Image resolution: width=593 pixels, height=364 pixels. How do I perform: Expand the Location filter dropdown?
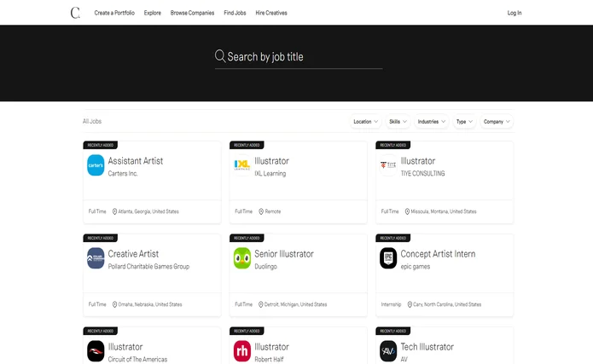366,122
